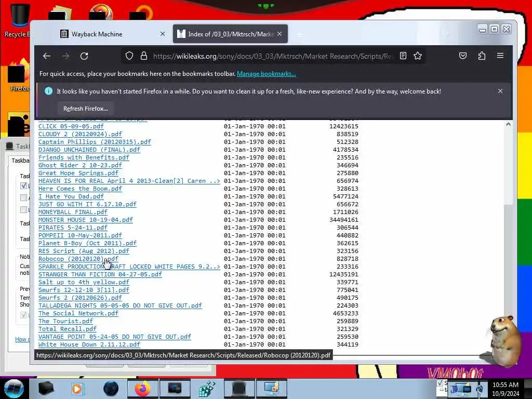Screen dimensions: 532x399
Task: Toggle reader view icon in address bar
Action: tap(403, 56)
